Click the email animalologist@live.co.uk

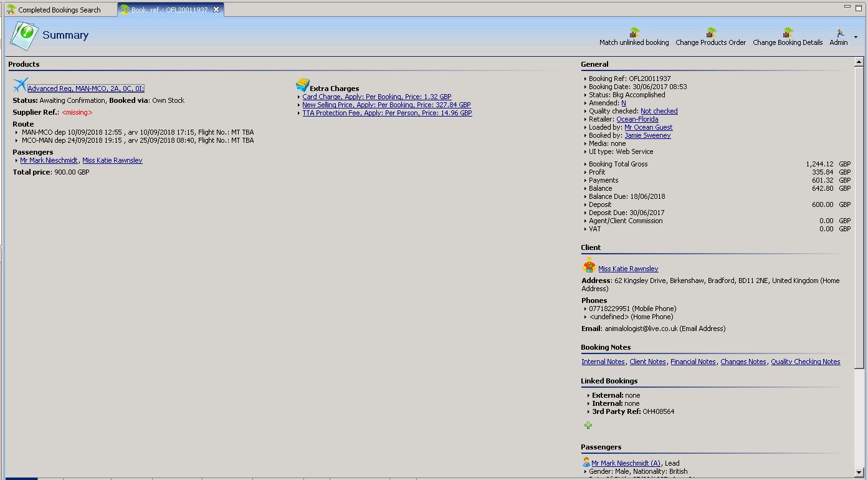pyautogui.click(x=642, y=329)
